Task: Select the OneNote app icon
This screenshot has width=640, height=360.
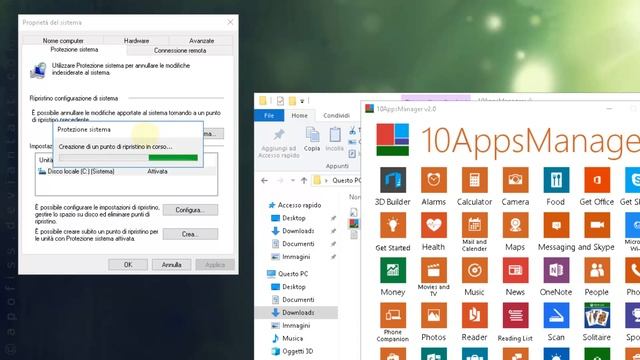Action: pos(556,270)
